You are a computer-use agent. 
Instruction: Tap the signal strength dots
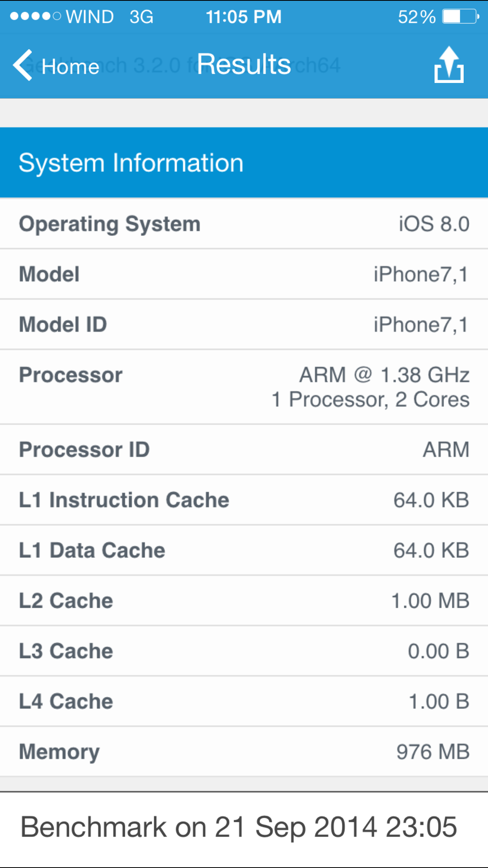click(35, 17)
